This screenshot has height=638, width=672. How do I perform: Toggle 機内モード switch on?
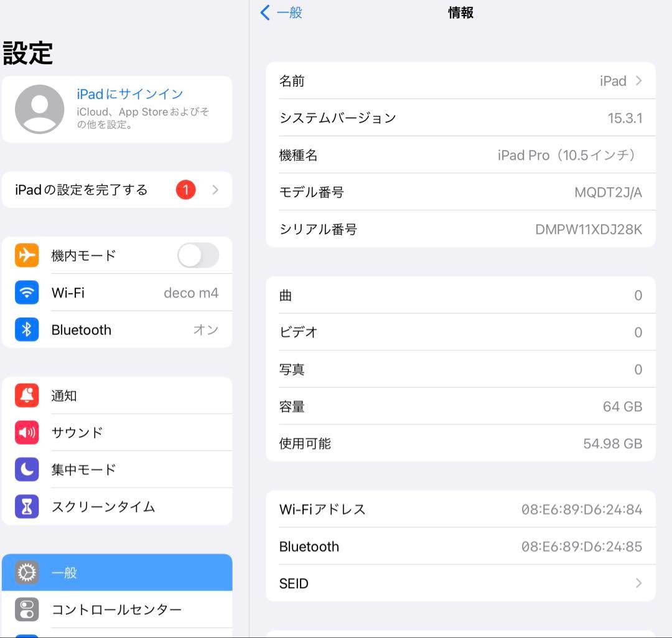click(197, 255)
